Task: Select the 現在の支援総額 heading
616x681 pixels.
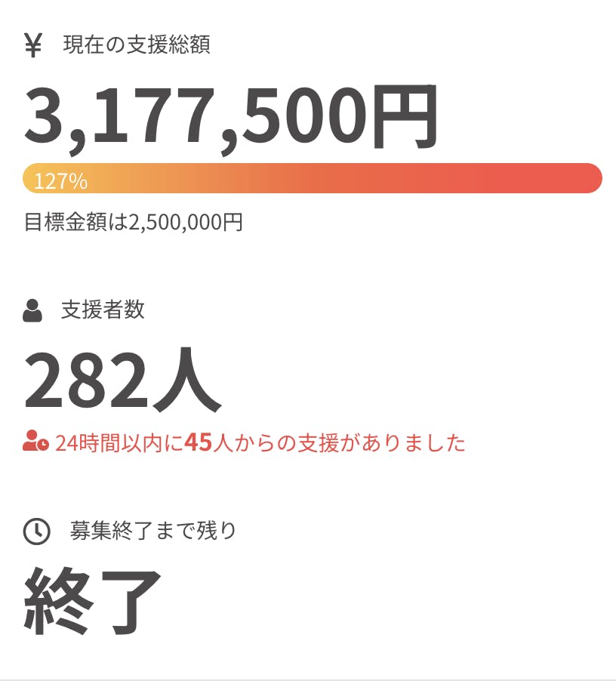Action: (137, 45)
